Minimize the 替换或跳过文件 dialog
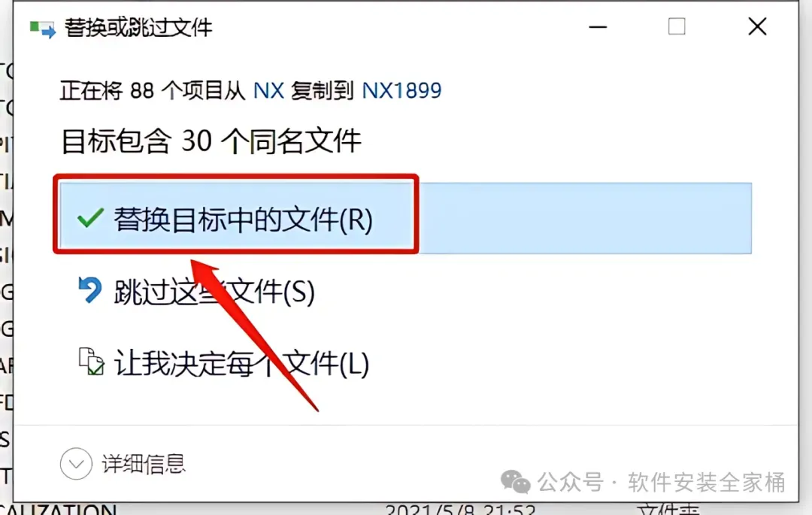The width and height of the screenshot is (812, 515). 598,27
